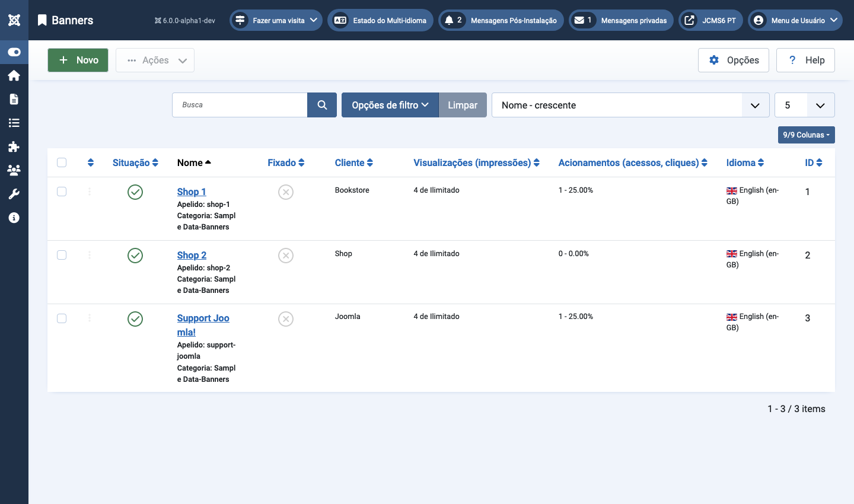Check the select-all checkbox in header
The image size is (854, 504).
(x=62, y=162)
